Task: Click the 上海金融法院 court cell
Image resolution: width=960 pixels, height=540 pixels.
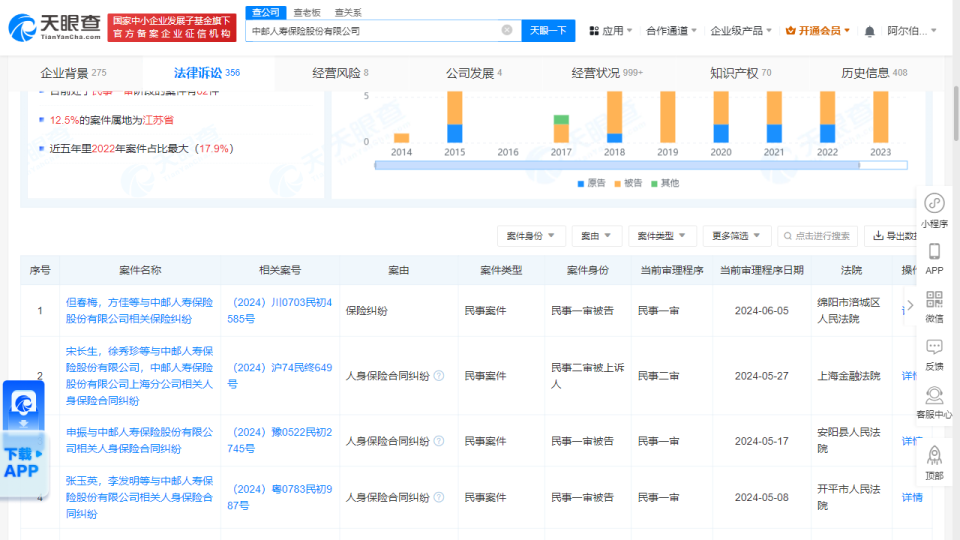Action: click(x=849, y=376)
